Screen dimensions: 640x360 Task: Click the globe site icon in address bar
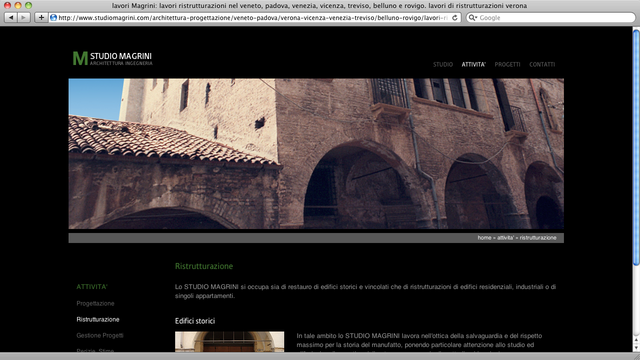[53, 18]
